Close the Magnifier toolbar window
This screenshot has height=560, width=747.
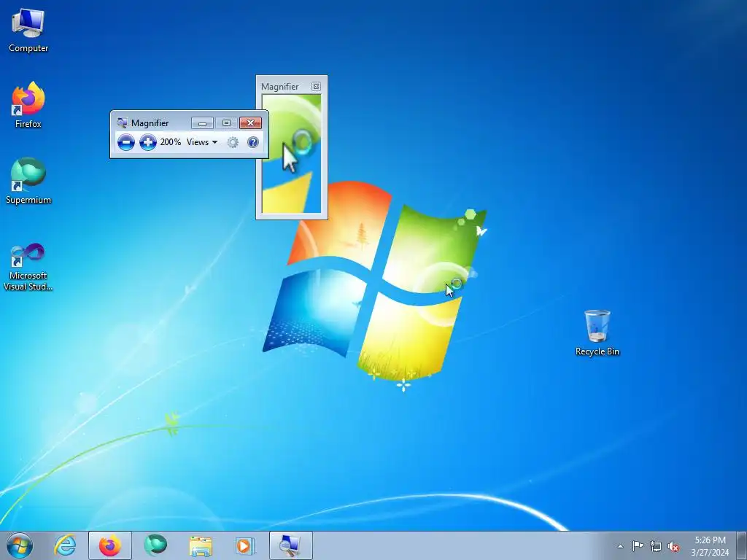[x=251, y=122]
